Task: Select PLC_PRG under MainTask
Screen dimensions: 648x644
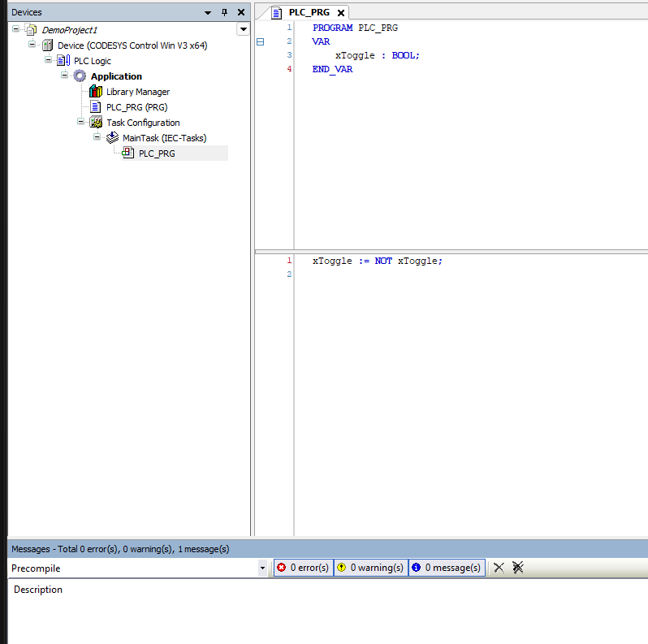Action: pyautogui.click(x=157, y=153)
